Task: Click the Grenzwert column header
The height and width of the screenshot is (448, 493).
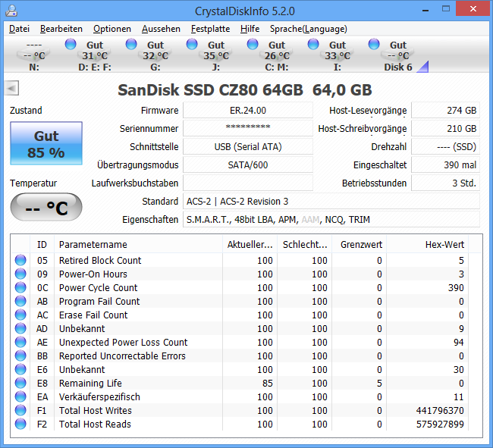Action: tap(360, 244)
